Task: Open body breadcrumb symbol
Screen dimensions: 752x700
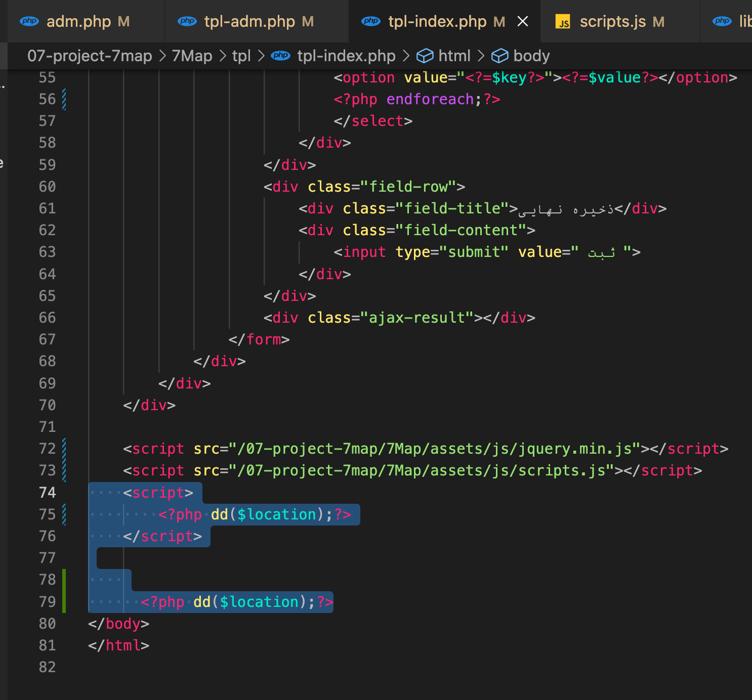Action: 531,56
